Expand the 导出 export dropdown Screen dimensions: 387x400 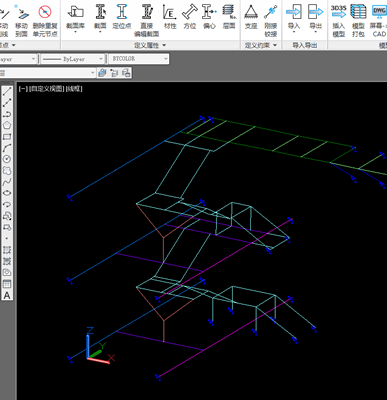pos(315,18)
